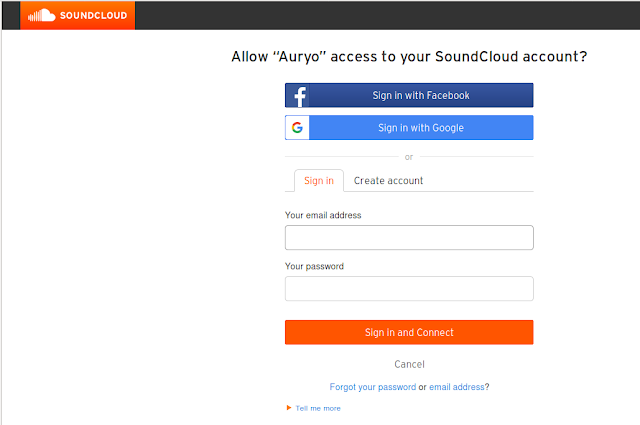Viewport: 640px width, 425px height.
Task: Expand the Tell me more triangle
Action: 289,408
